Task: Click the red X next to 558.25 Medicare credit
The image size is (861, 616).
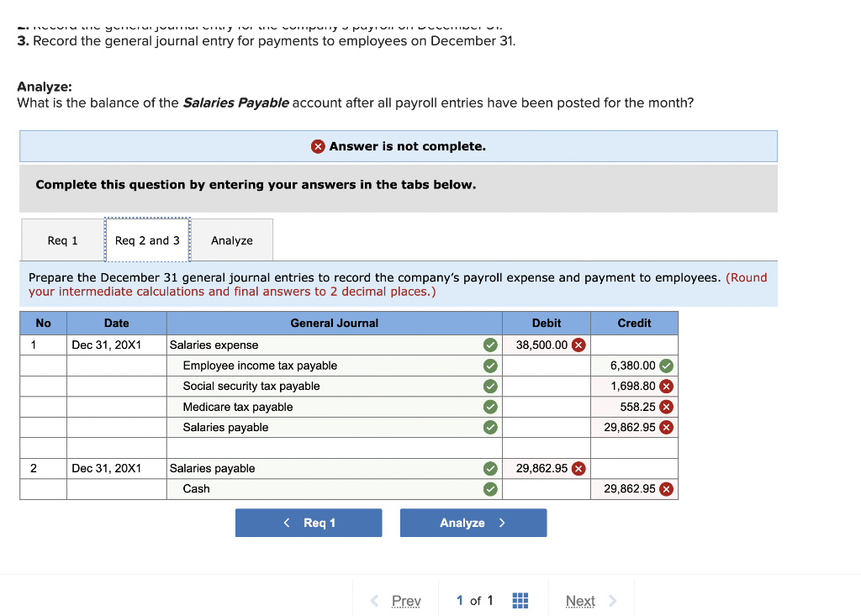Action: pos(668,407)
